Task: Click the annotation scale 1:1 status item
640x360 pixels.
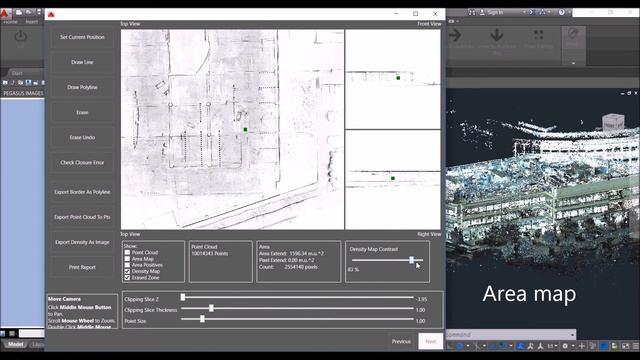Action: click(x=551, y=346)
